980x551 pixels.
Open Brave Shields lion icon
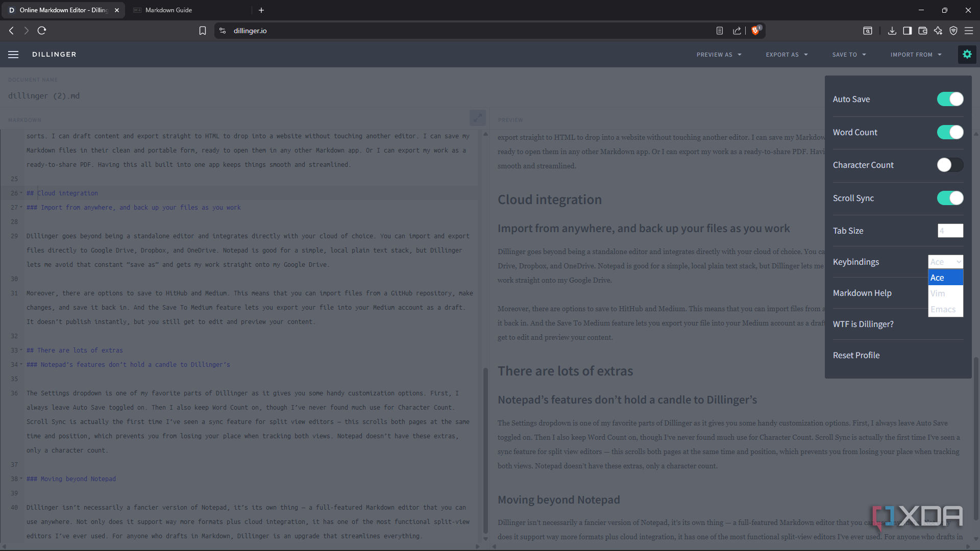pos(755,31)
